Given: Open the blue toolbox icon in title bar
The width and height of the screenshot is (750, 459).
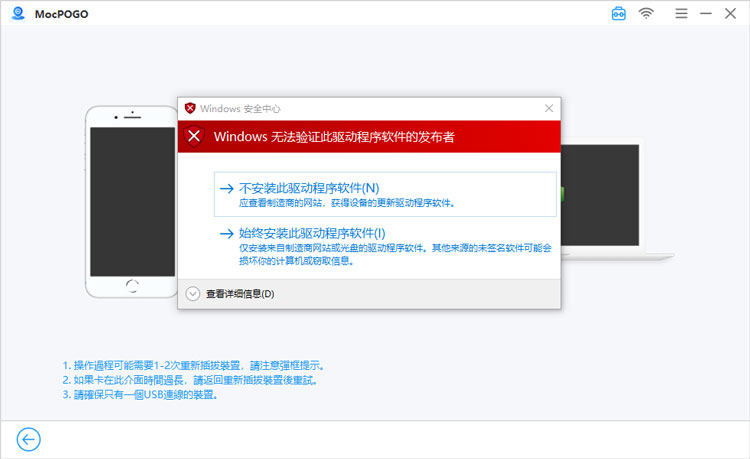Looking at the screenshot, I should [x=619, y=13].
